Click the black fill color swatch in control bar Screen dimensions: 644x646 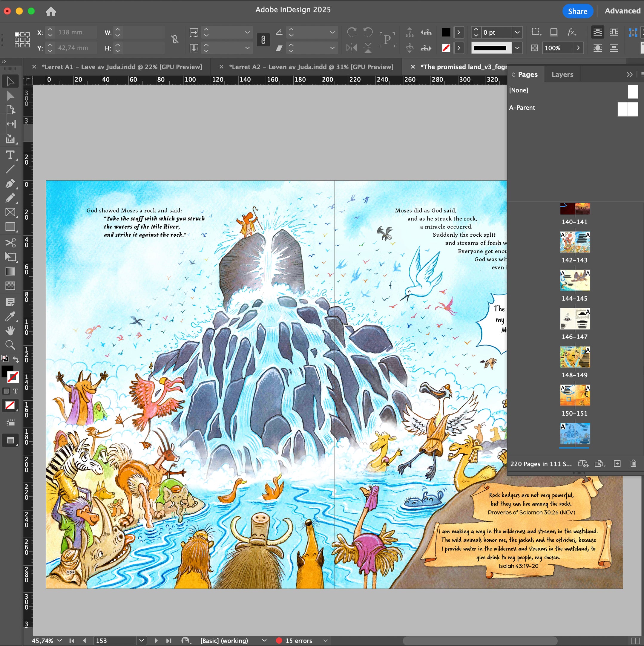click(x=446, y=32)
